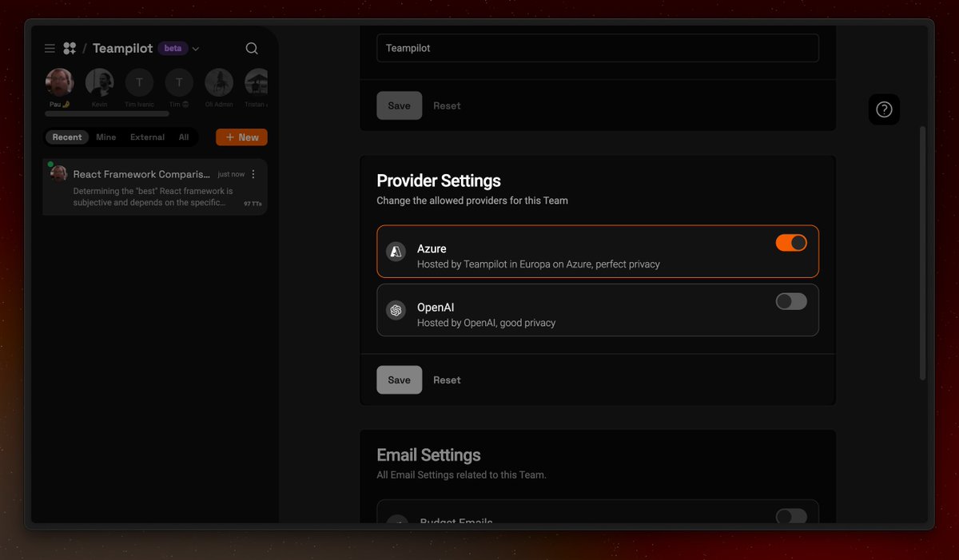Select Tim Ivanic's avatar
959x560 pixels.
(x=140, y=82)
